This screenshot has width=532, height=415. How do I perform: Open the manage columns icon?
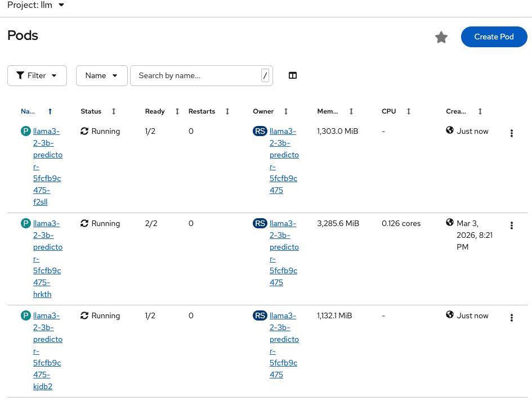click(x=293, y=75)
